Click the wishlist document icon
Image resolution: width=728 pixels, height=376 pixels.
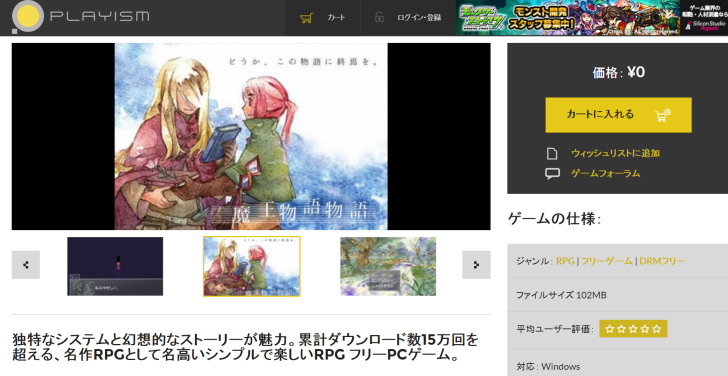click(552, 153)
